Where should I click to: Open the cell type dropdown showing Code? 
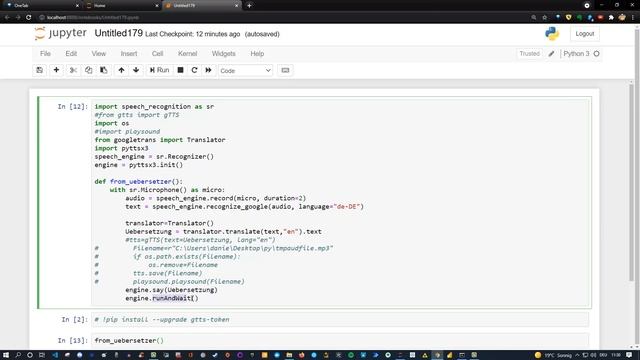click(245, 70)
